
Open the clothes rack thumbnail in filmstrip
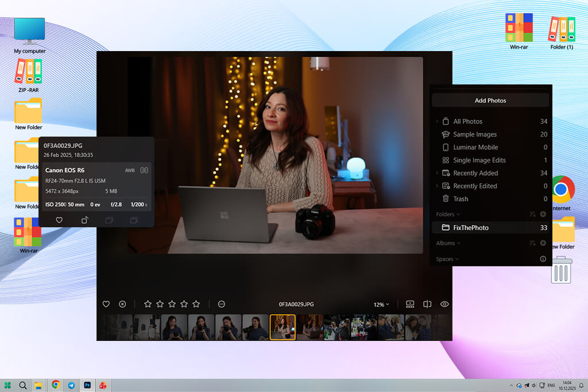[x=146, y=327]
